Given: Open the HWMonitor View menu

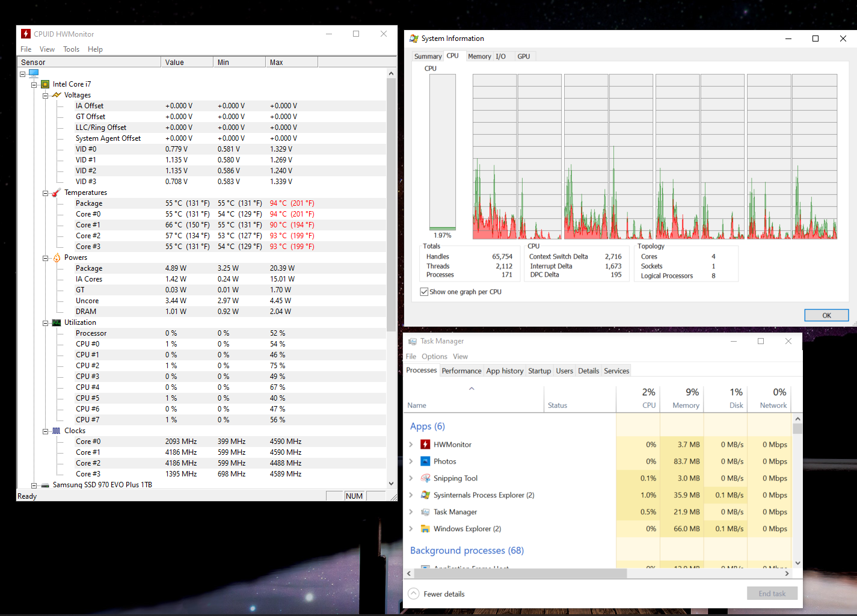Looking at the screenshot, I should [x=47, y=49].
